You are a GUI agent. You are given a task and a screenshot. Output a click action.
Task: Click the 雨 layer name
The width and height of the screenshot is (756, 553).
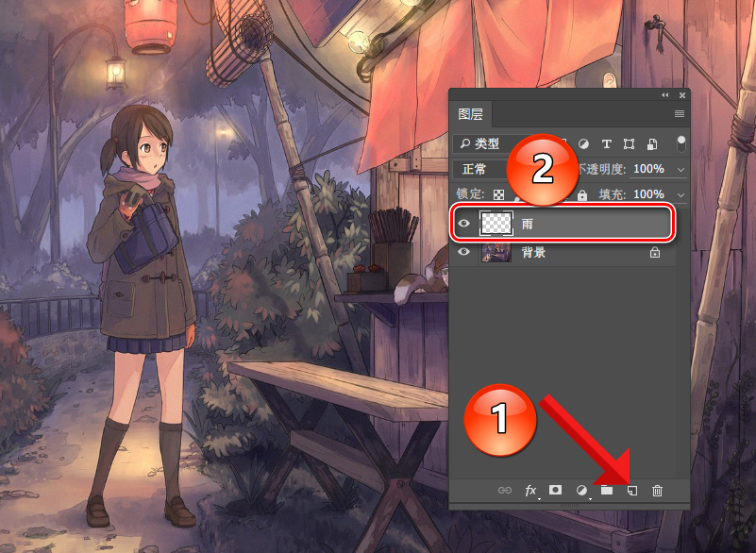click(x=527, y=224)
